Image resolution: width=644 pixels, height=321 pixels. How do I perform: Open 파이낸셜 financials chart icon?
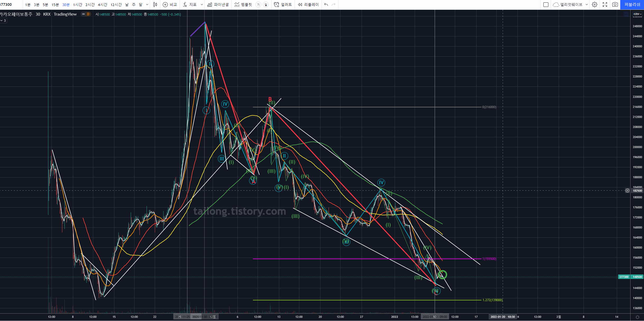pos(218,4)
